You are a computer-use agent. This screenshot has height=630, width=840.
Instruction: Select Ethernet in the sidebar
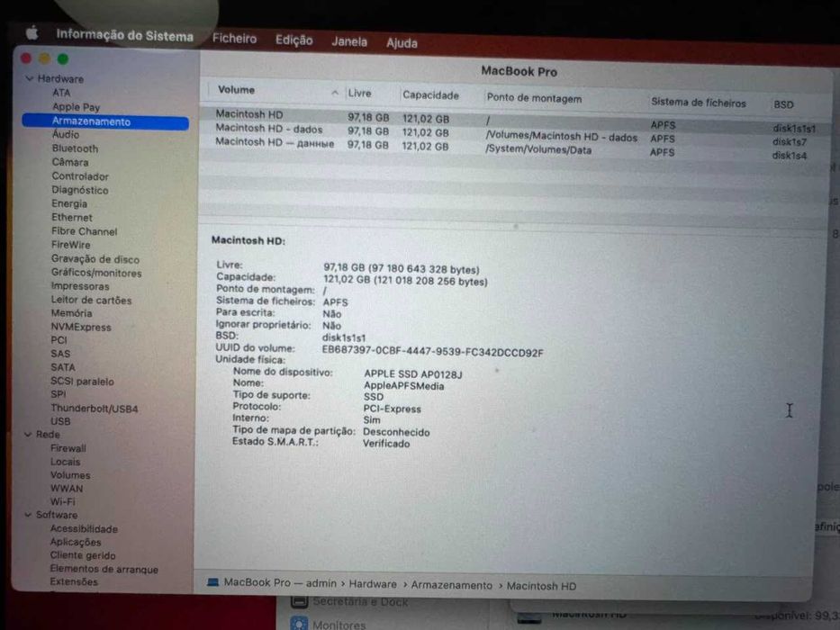point(72,218)
